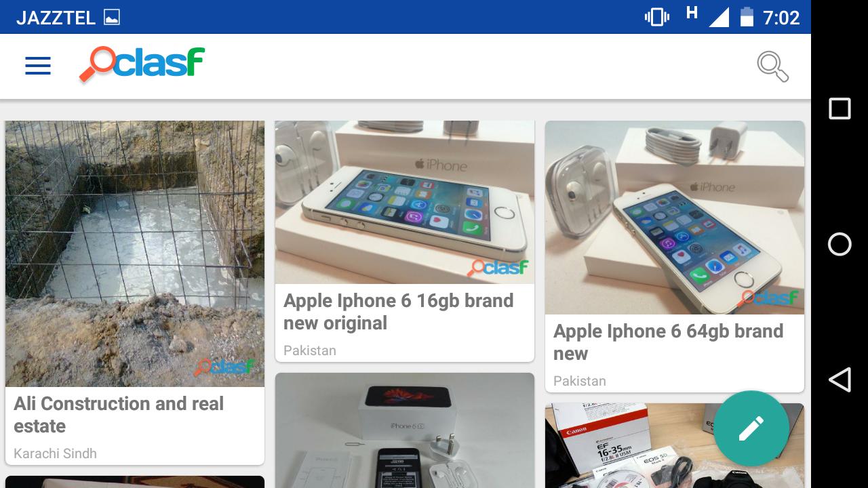This screenshot has height=488, width=868.
Task: Tap the Android home circle button
Action: tap(840, 244)
